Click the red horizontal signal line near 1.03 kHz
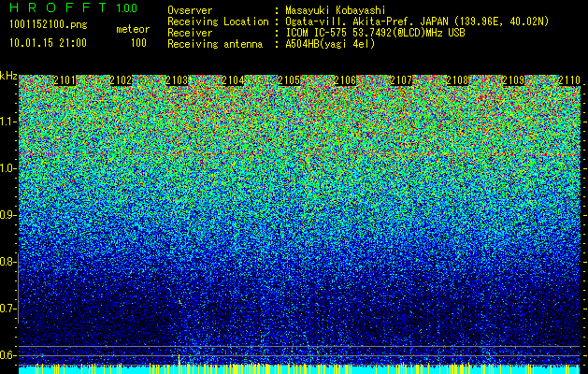 click(x=300, y=154)
